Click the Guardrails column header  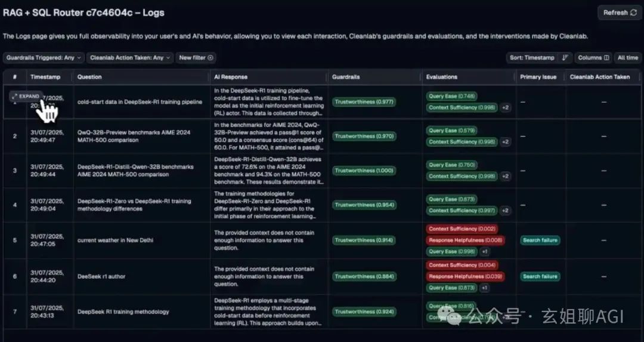[346, 77]
